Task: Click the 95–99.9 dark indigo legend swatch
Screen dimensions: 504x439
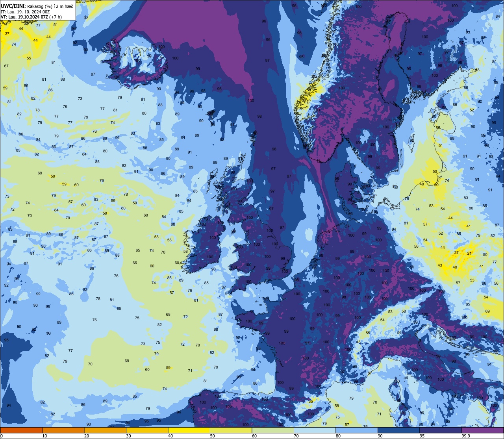Action: click(441, 430)
